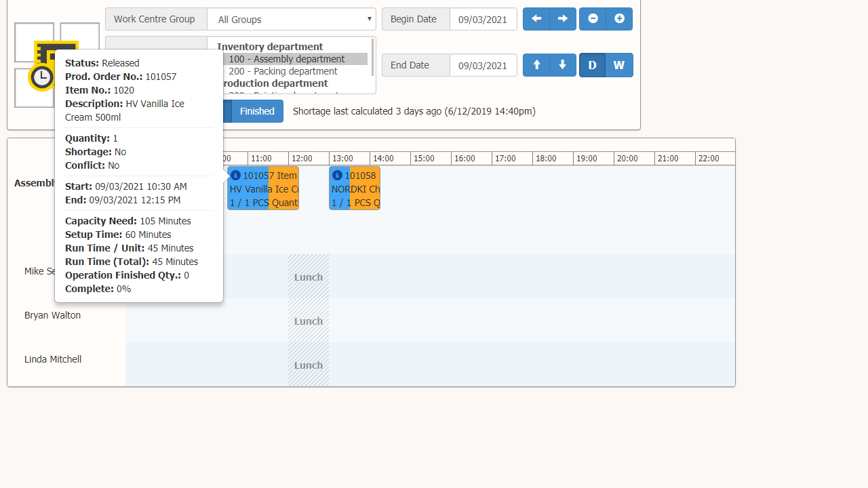Click the Begin Date input field
868x488 pixels.
tap(483, 20)
